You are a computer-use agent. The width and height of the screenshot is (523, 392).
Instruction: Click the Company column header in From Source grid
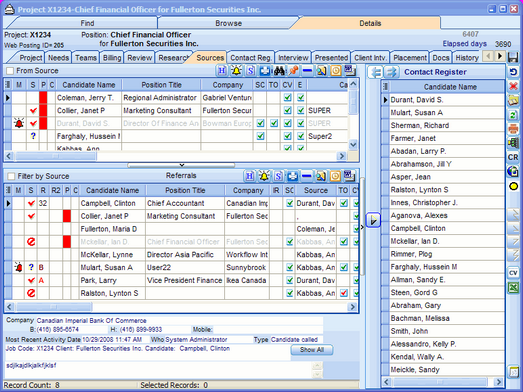227,85
